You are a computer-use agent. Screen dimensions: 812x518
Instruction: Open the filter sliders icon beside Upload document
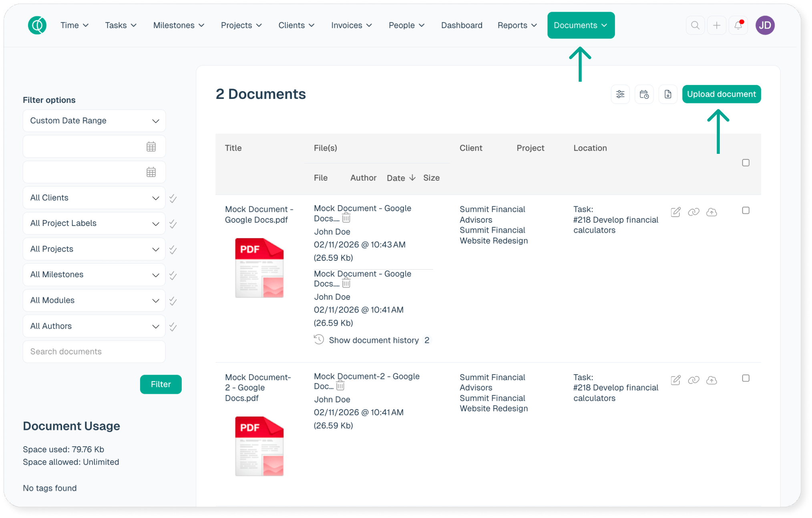[620, 94]
